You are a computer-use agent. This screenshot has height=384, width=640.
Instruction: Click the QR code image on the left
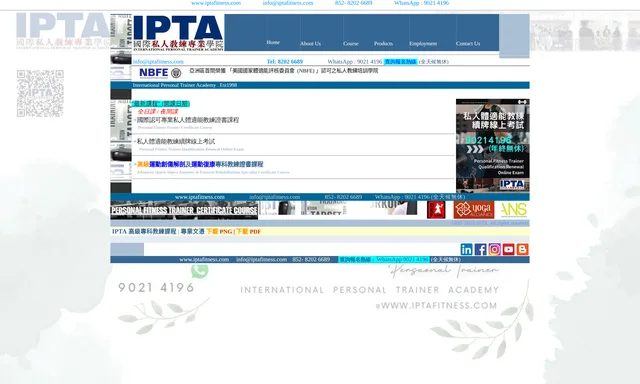40,93
